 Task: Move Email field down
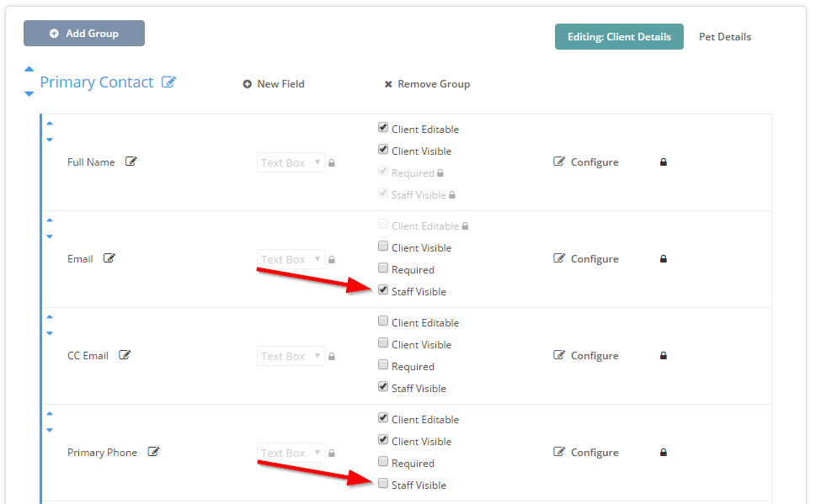pos(50,236)
